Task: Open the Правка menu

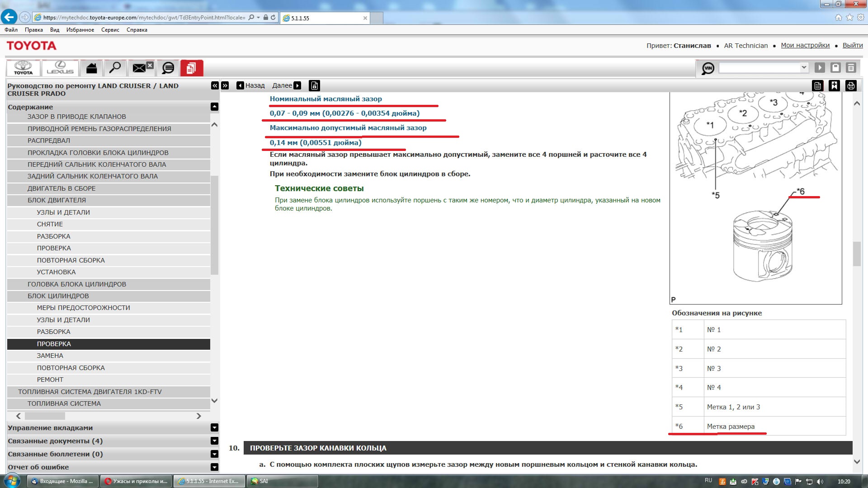Action: 34,30
